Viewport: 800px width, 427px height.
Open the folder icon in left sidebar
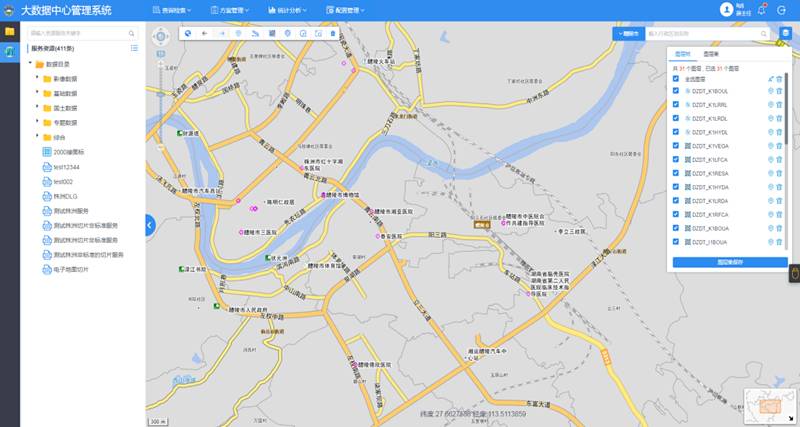10,31
